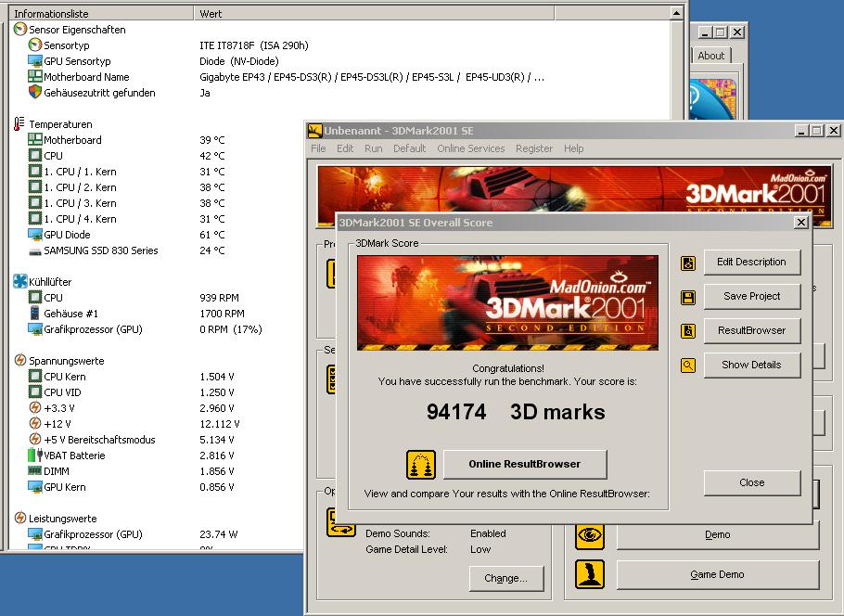Image resolution: width=844 pixels, height=616 pixels.
Task: Open the ResultBrowser button
Action: (752, 330)
